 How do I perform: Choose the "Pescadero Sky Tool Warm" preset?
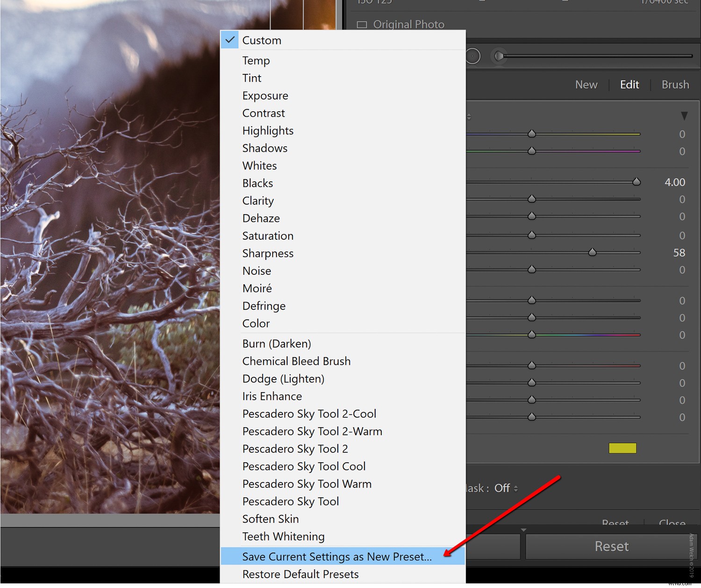[x=307, y=484]
